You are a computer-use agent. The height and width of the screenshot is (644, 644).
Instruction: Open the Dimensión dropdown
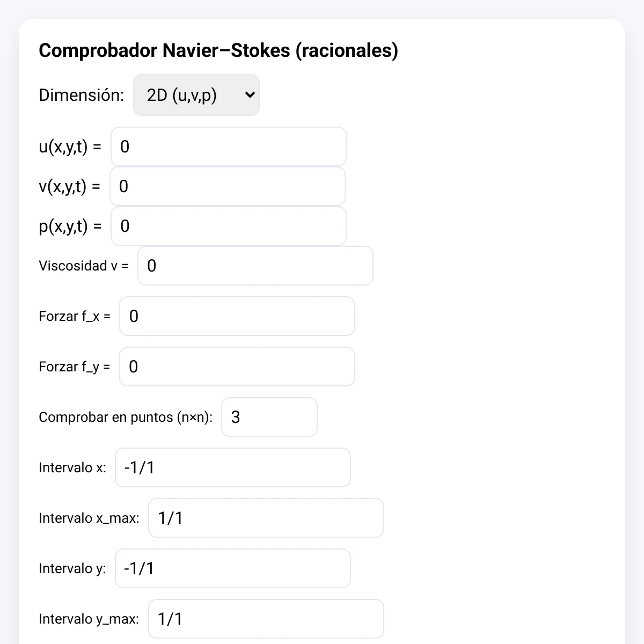[196, 95]
